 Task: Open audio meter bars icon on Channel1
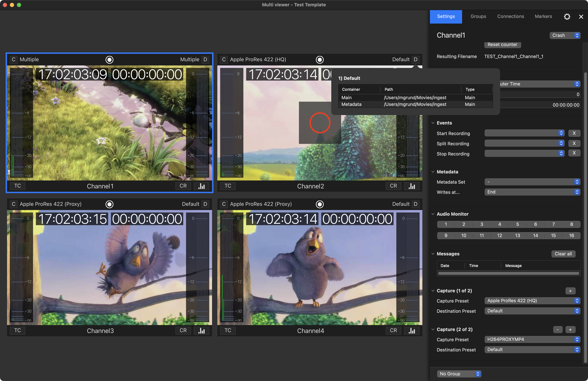[201, 186]
